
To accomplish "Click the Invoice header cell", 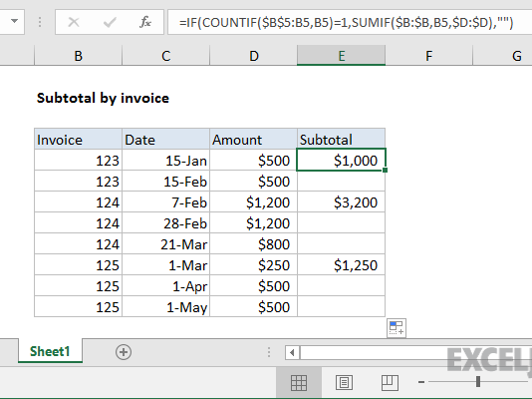I will (x=78, y=139).
